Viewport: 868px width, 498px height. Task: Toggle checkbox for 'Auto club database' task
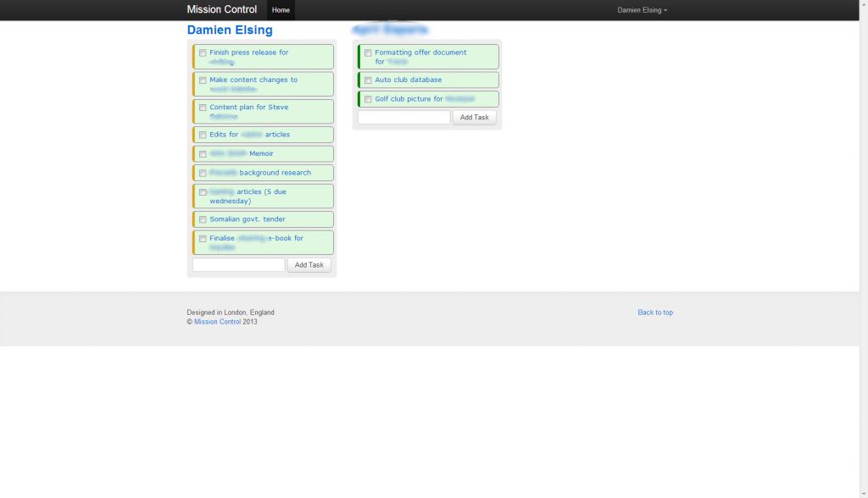pyautogui.click(x=368, y=80)
